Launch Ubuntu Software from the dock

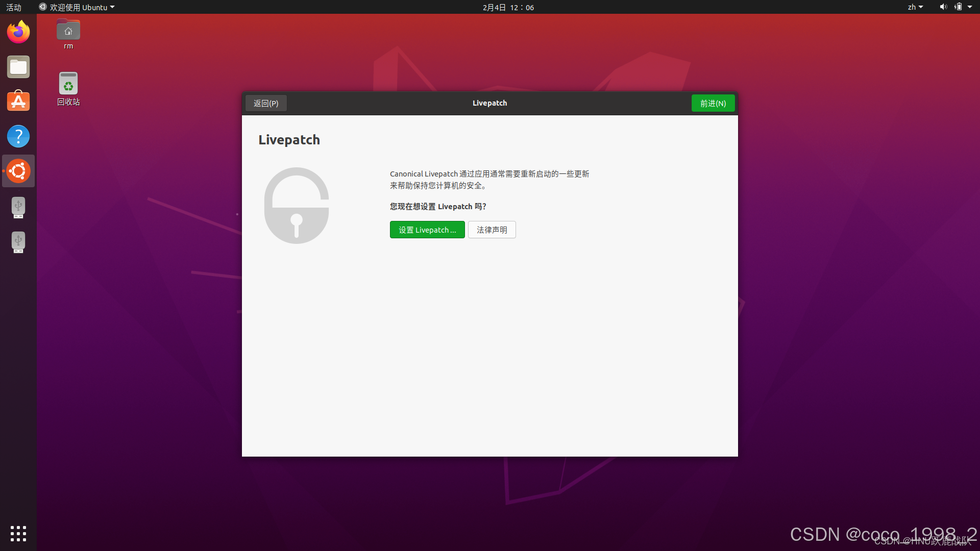pyautogui.click(x=18, y=102)
